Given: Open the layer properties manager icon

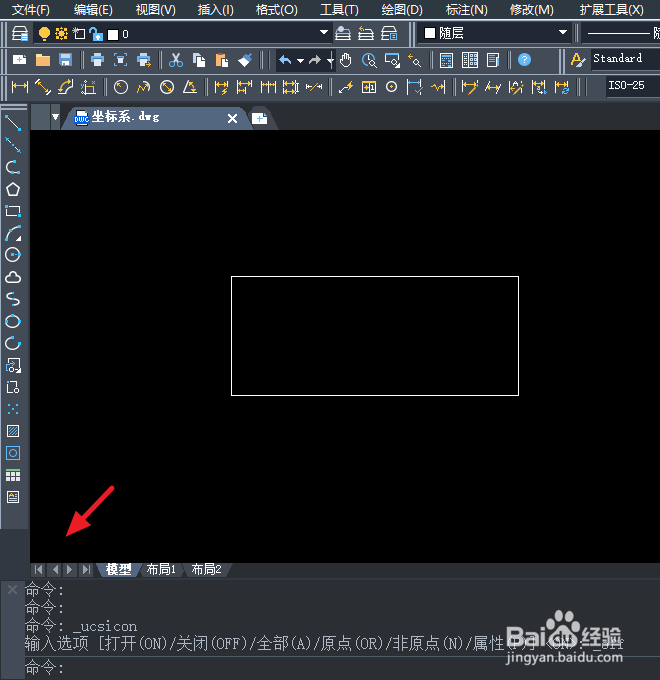Looking at the screenshot, I should [x=20, y=33].
